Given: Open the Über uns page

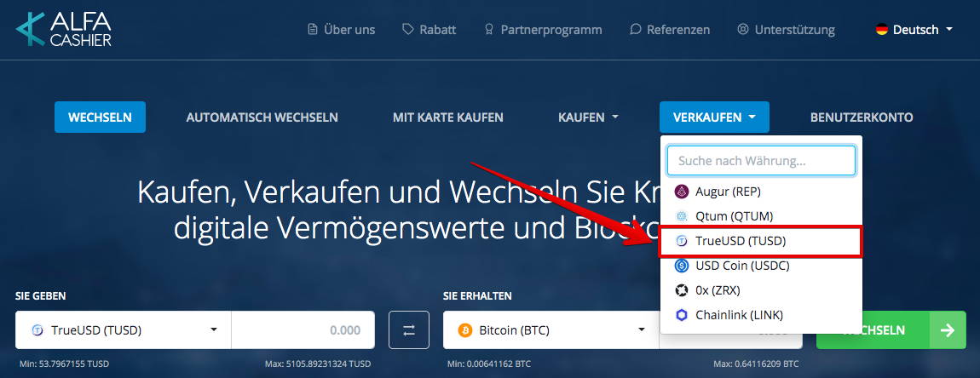Looking at the screenshot, I should coord(342,29).
